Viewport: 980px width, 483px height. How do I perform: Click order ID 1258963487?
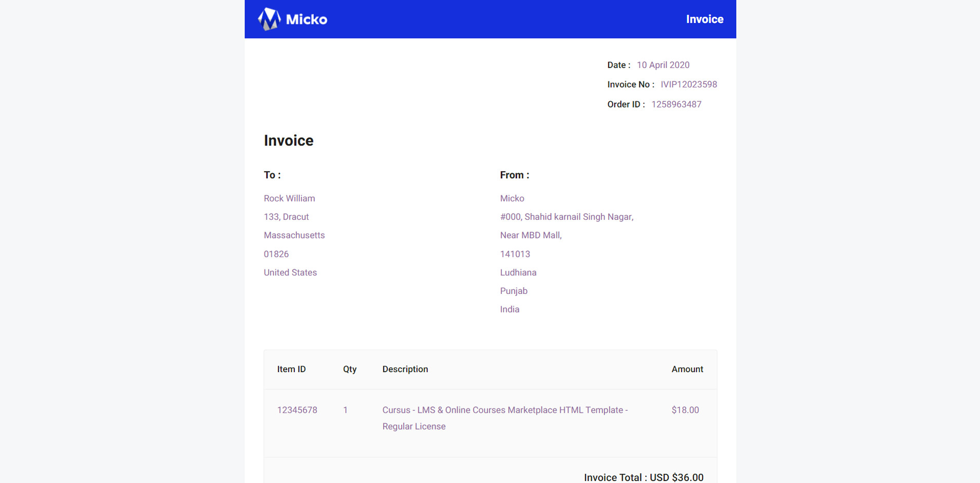point(676,105)
